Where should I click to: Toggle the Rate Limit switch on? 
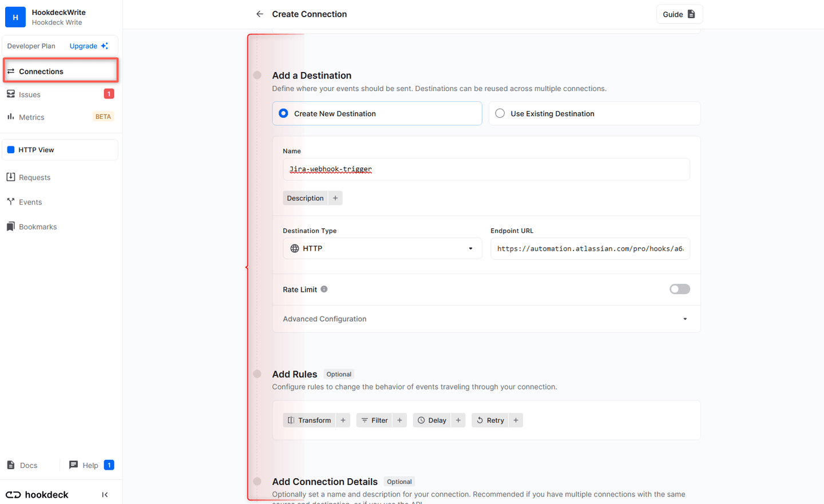[679, 289]
